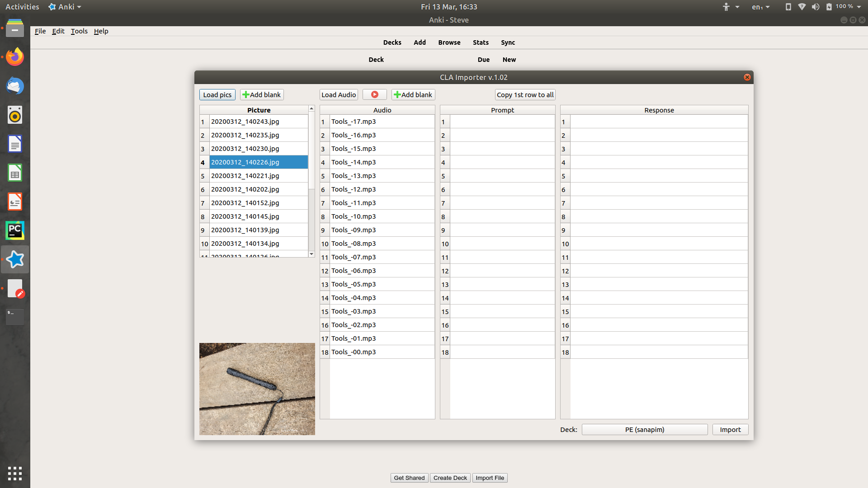Launch Thunderbird mail from dock
The height and width of the screenshot is (488, 868).
pyautogui.click(x=15, y=86)
